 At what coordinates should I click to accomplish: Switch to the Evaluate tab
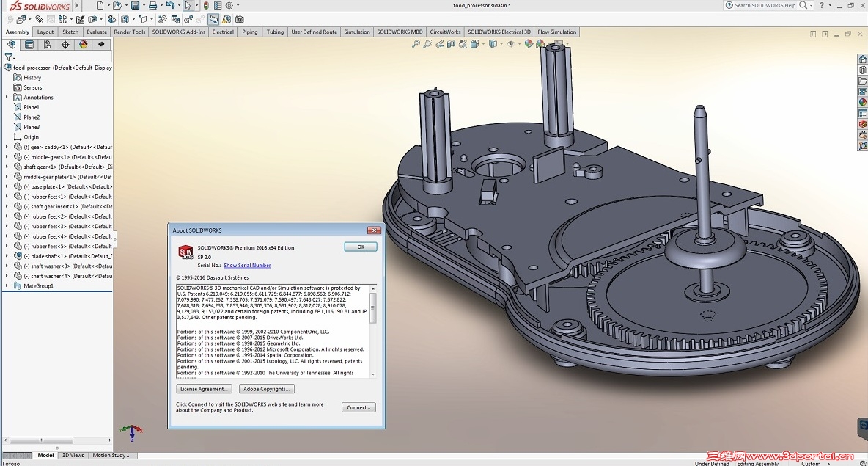click(97, 32)
